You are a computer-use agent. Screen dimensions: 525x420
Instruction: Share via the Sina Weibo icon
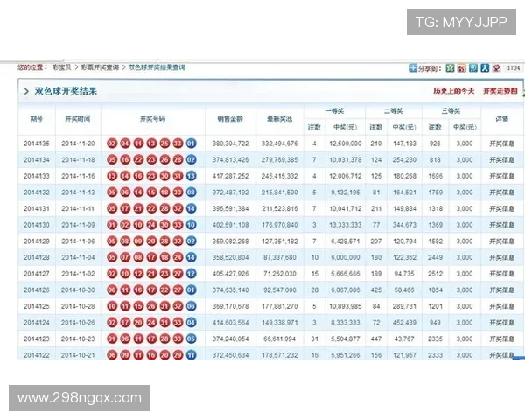point(462,68)
